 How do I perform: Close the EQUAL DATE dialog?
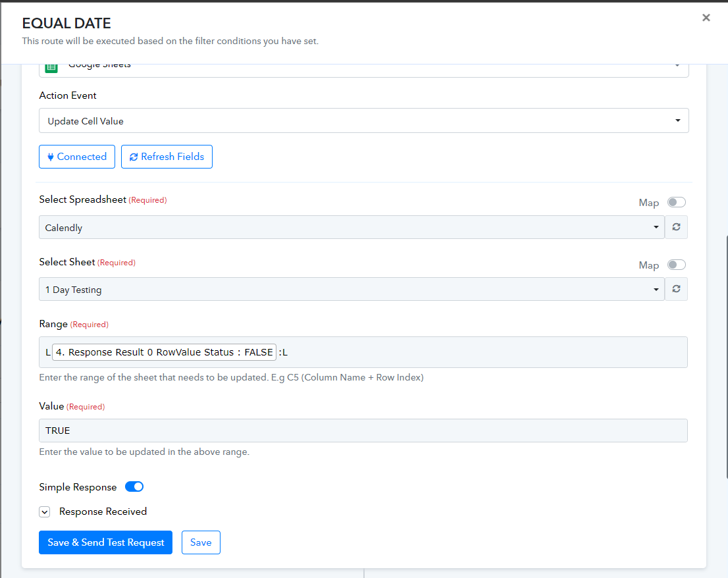coord(706,18)
